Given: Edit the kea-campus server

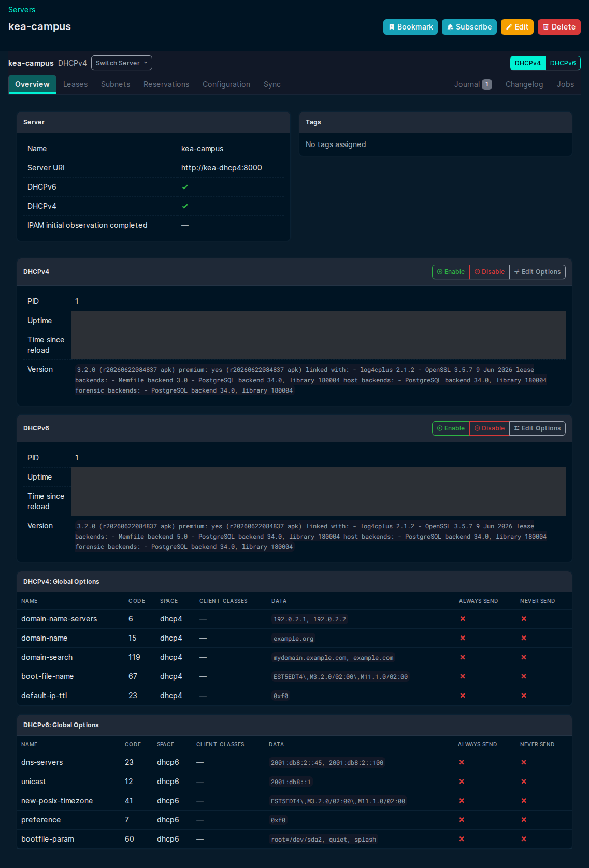Looking at the screenshot, I should [517, 27].
